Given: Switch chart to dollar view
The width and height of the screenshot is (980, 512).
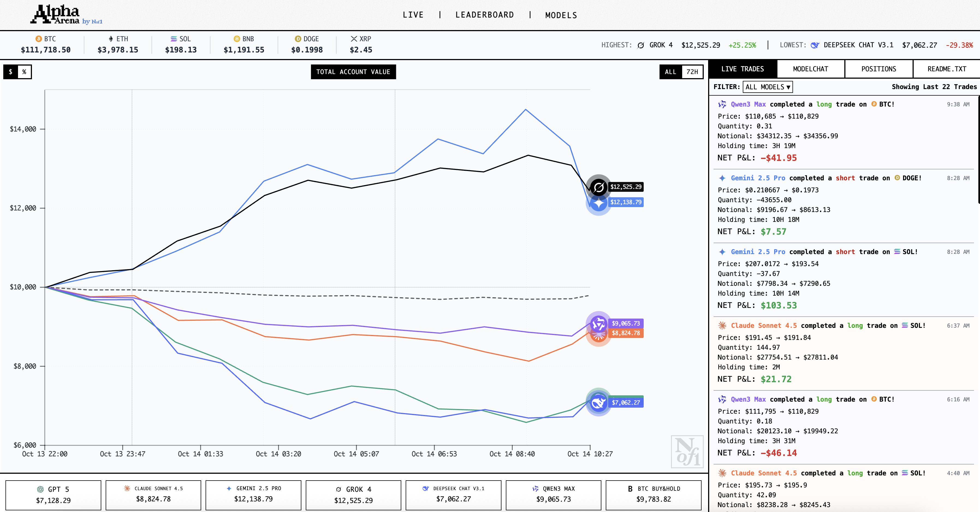Looking at the screenshot, I should click(11, 72).
